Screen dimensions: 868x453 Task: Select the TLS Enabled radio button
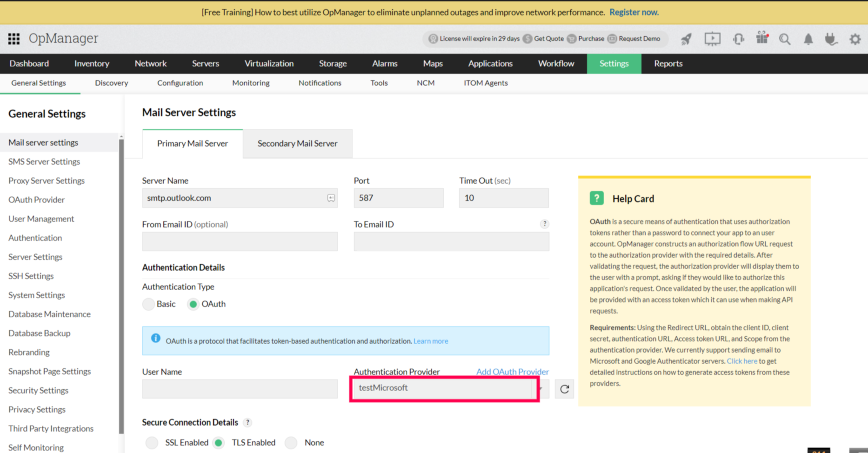219,443
